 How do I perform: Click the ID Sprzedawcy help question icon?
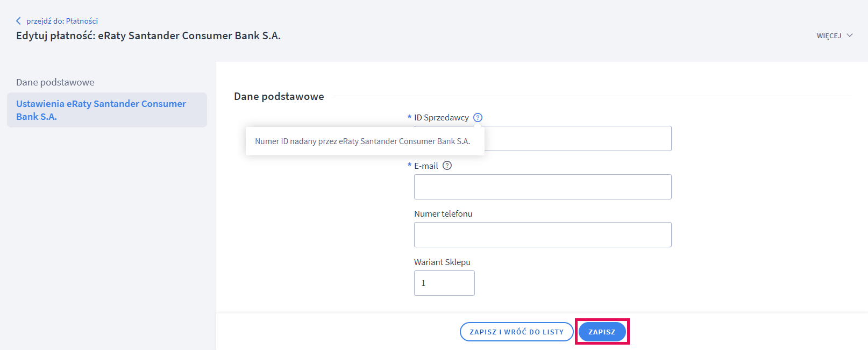click(x=478, y=117)
